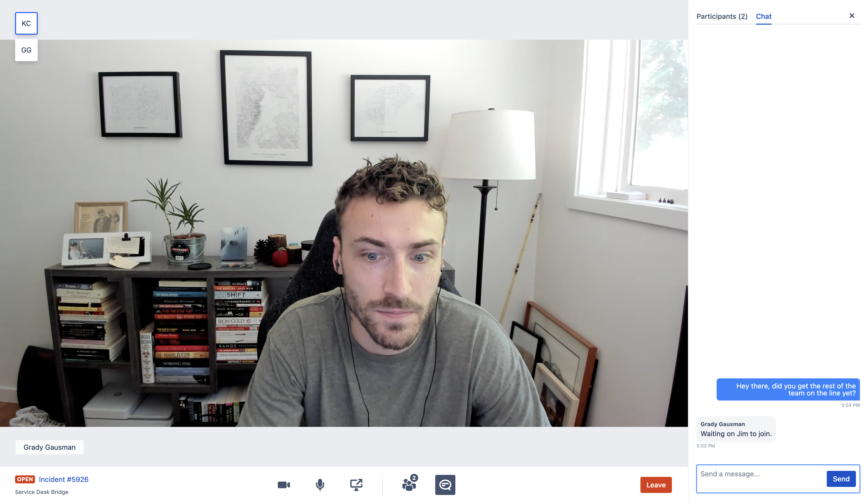Select the captions/subtitle toggle icon

445,484
